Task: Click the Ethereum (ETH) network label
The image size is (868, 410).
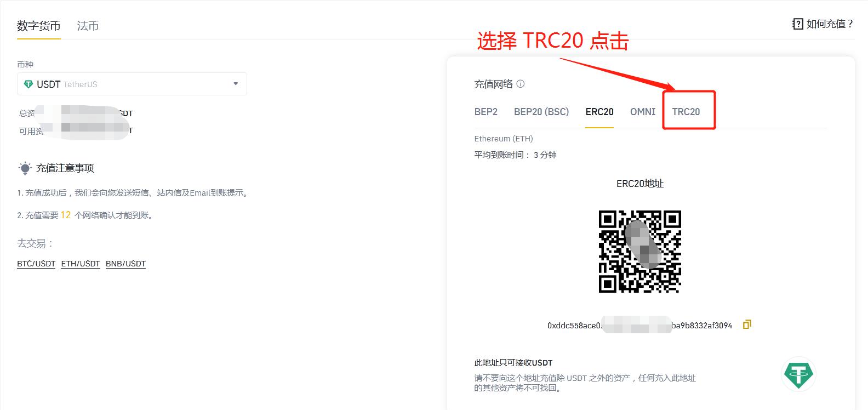Action: click(504, 139)
